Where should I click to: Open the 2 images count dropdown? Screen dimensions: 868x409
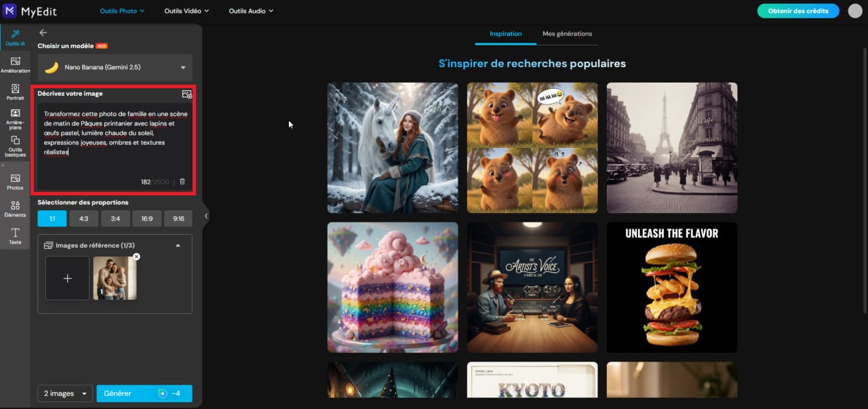(x=65, y=393)
